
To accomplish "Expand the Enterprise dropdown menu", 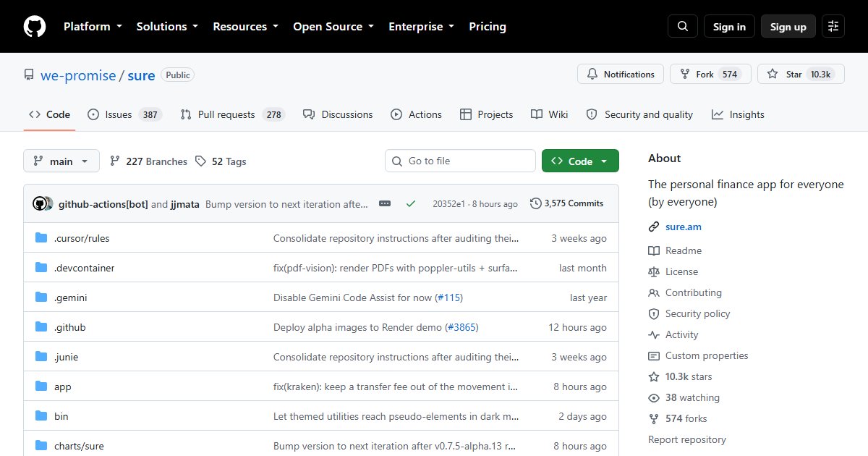I will (x=422, y=27).
